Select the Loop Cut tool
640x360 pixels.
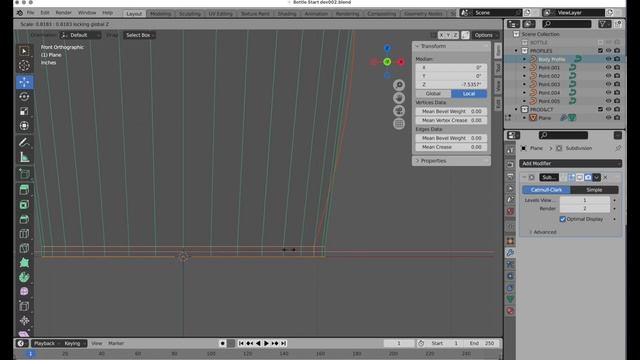tap(24, 233)
